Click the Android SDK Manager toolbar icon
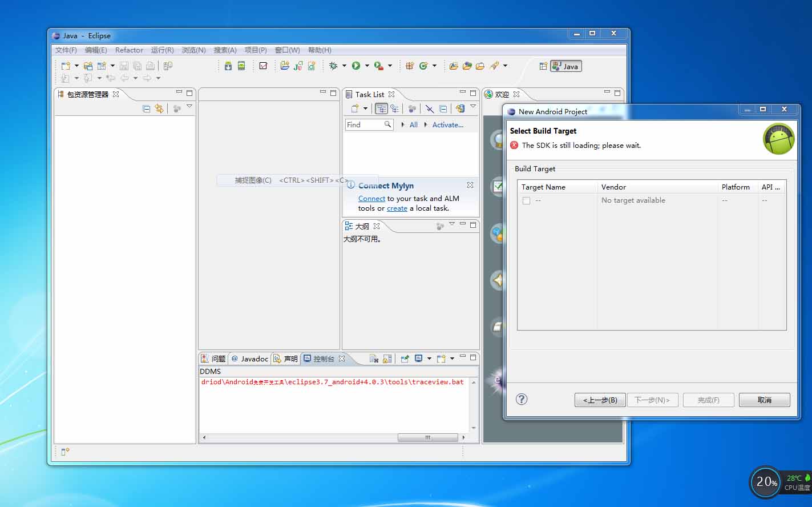Viewport: 812px width, 507px height. tap(228, 66)
